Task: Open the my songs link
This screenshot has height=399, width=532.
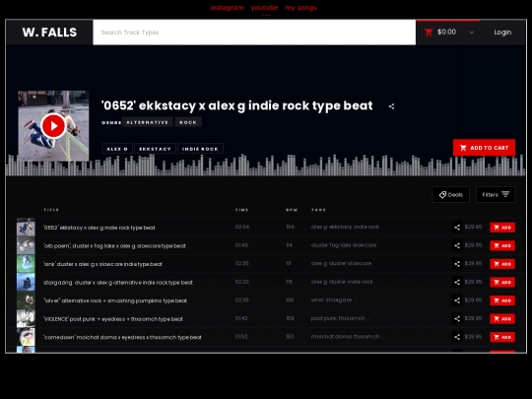Action: [x=300, y=8]
